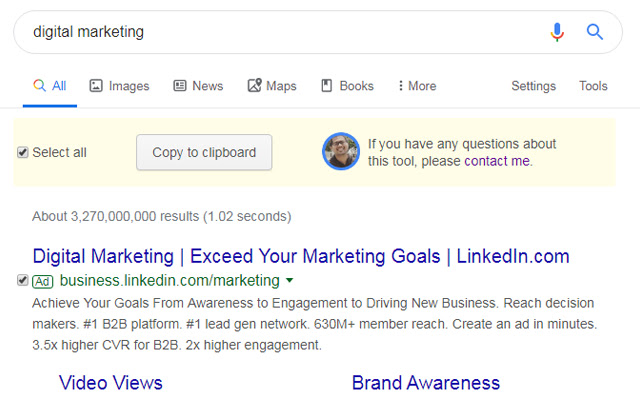Open the Video Views sitelink

pos(110,383)
